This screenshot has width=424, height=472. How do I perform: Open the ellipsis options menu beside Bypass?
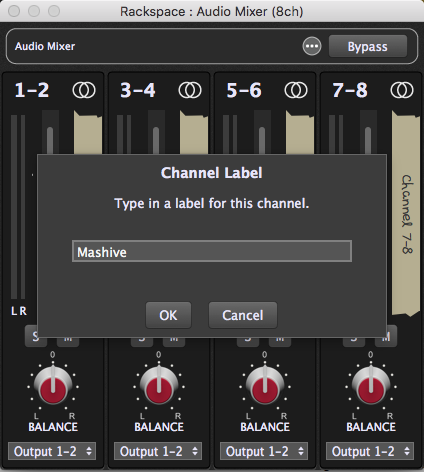click(x=312, y=46)
